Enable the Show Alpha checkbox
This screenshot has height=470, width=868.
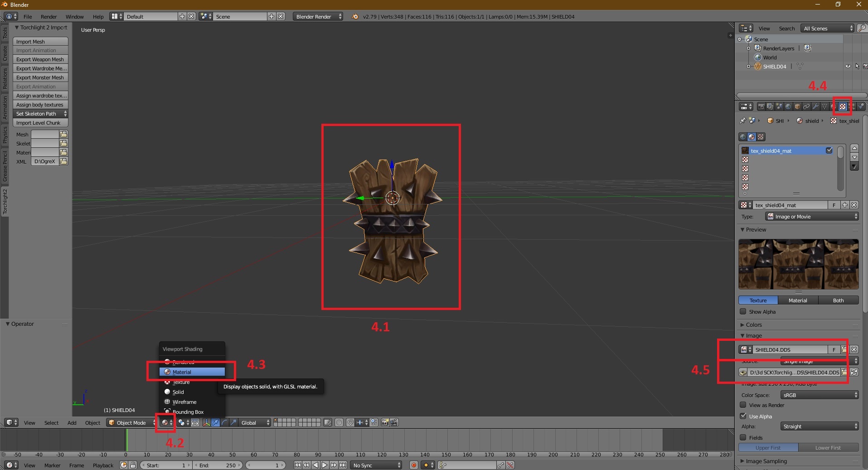point(743,311)
